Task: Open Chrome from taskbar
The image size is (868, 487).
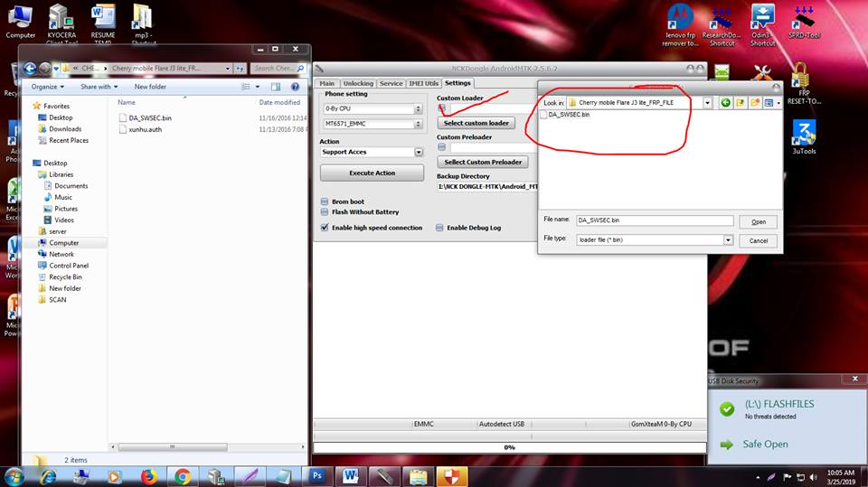Action: [x=182, y=476]
